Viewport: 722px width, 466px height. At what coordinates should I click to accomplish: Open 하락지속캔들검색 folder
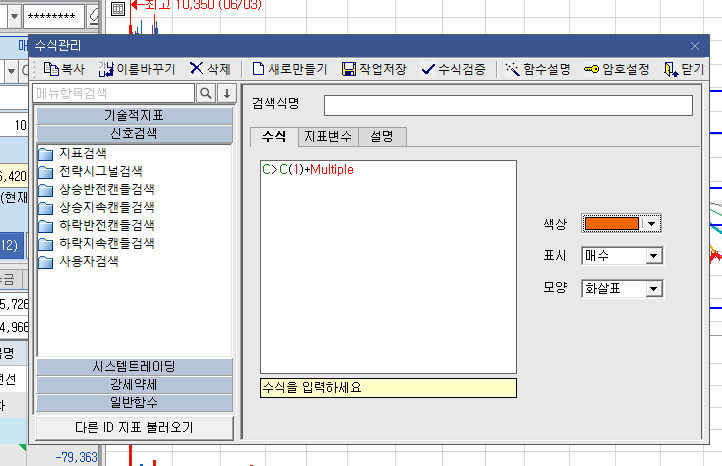click(x=97, y=244)
